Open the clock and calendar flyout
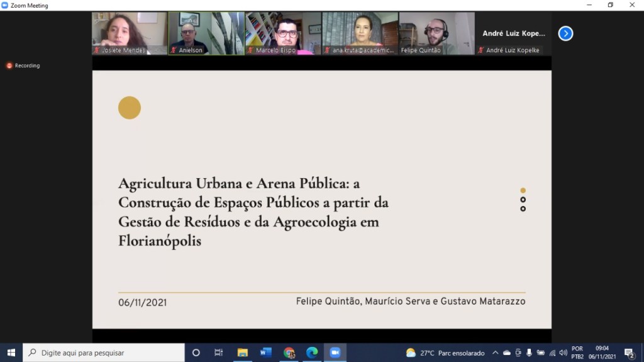 [602, 353]
